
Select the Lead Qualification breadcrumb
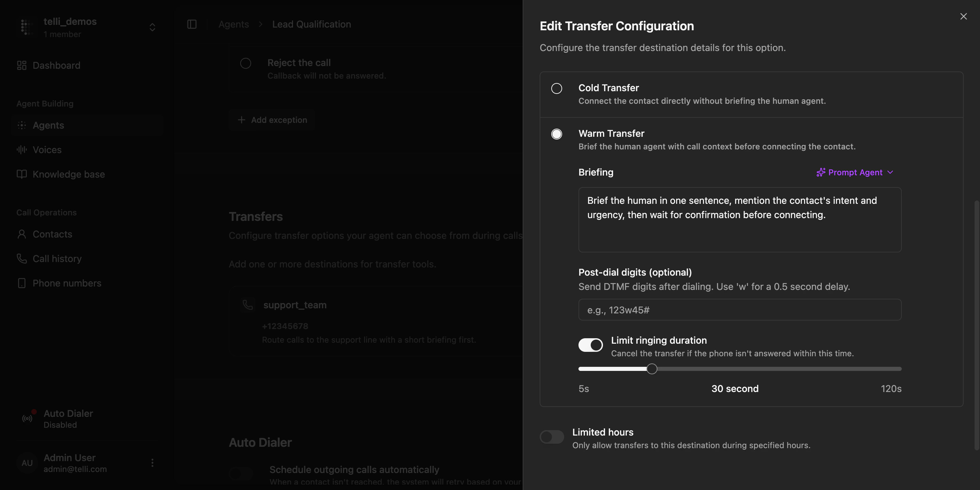click(x=311, y=24)
